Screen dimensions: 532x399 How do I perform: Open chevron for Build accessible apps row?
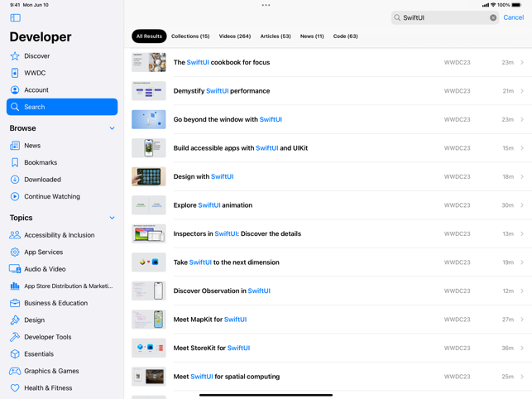pyautogui.click(x=522, y=148)
